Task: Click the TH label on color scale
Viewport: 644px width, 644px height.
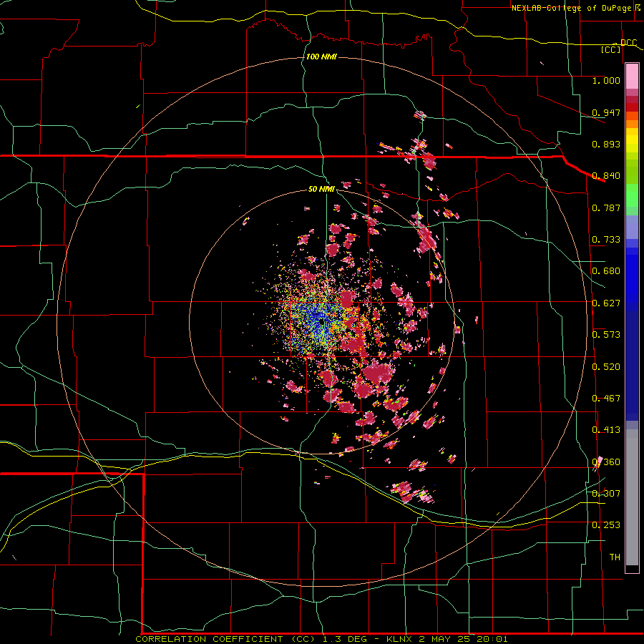Action: 615,557
